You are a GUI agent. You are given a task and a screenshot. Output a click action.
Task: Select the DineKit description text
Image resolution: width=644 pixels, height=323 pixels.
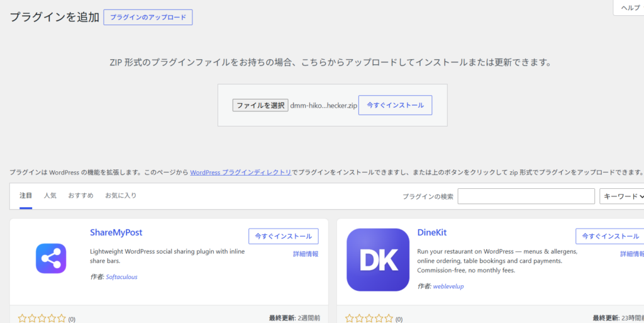click(x=497, y=261)
